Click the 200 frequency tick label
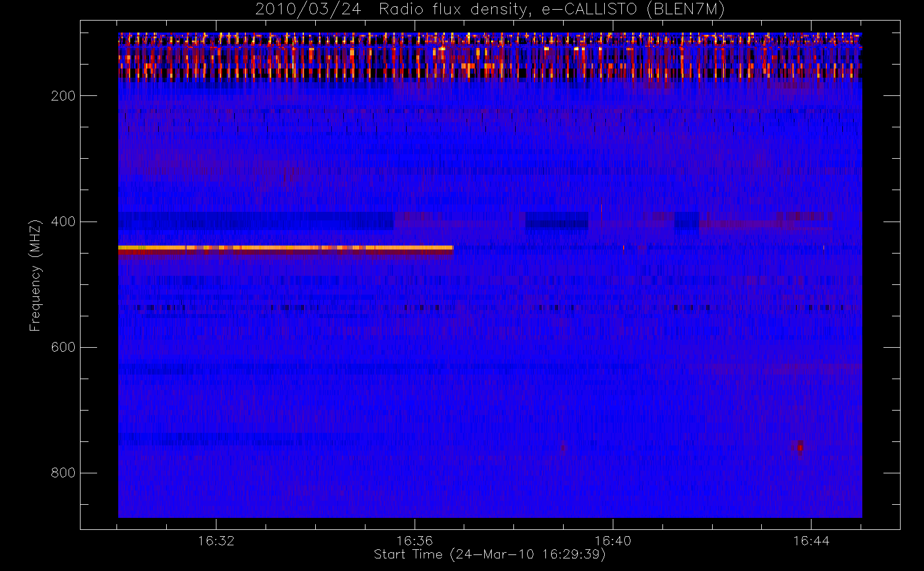The height and width of the screenshot is (571, 924). coord(63,96)
